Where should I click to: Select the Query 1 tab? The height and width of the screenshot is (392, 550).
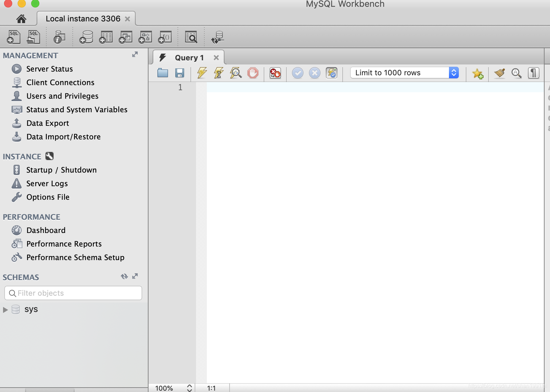point(189,58)
